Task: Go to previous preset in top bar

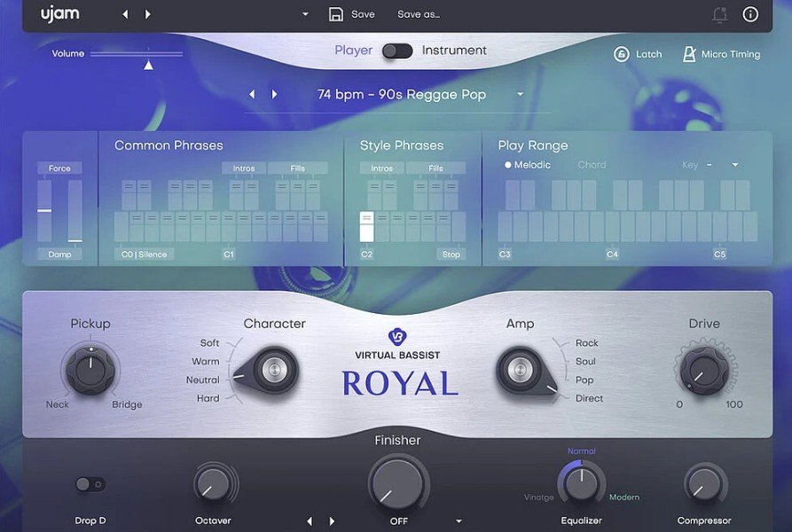Action: 125,15
